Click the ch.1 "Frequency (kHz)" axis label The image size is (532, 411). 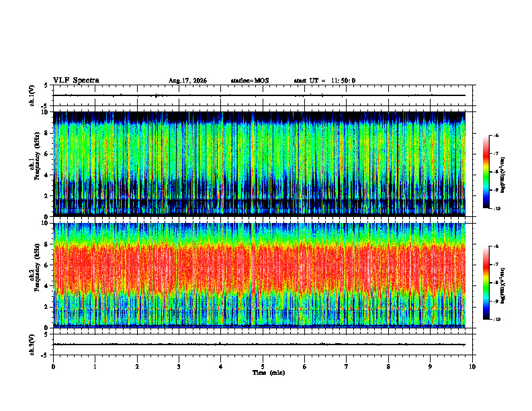[x=37, y=156]
